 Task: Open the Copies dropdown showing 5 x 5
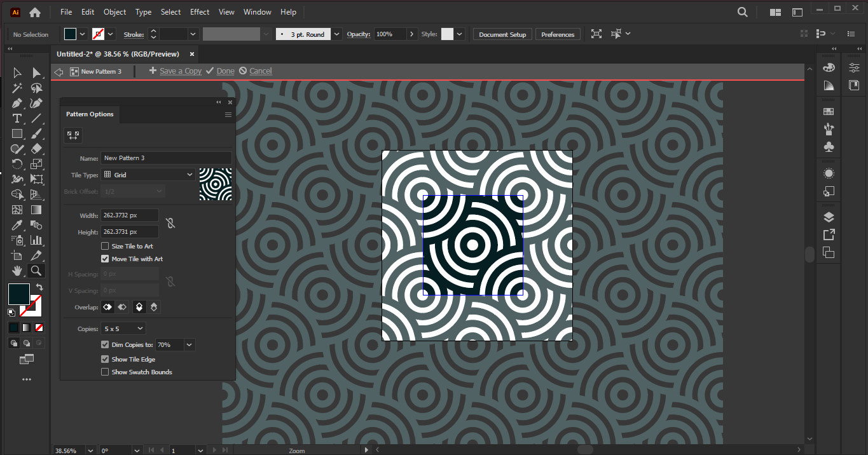coord(123,328)
